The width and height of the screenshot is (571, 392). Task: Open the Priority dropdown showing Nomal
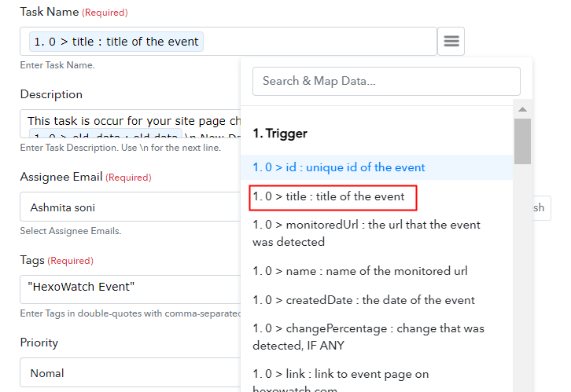point(131,372)
